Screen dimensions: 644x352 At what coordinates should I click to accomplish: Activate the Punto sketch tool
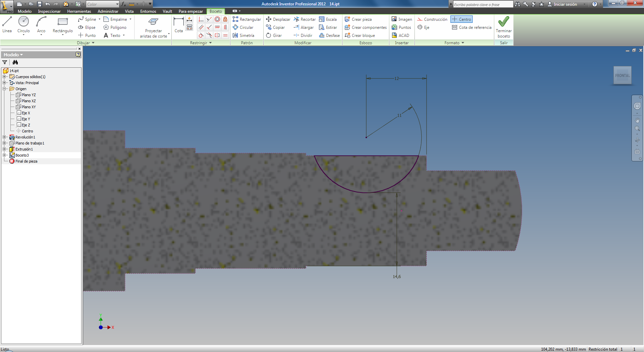(87, 36)
